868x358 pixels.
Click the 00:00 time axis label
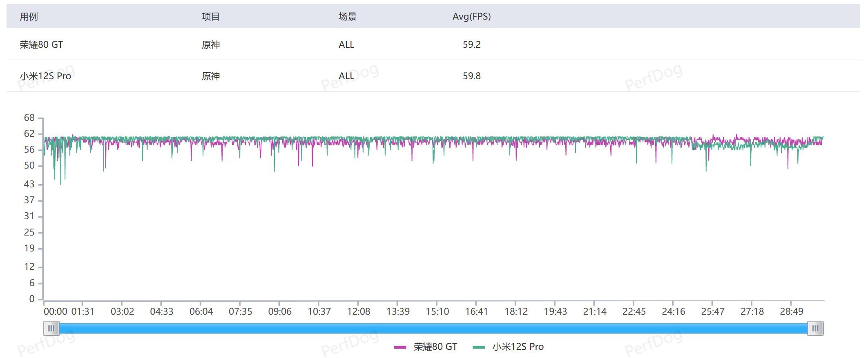point(56,312)
